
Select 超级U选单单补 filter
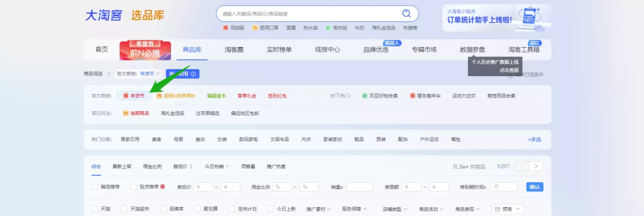(176, 96)
